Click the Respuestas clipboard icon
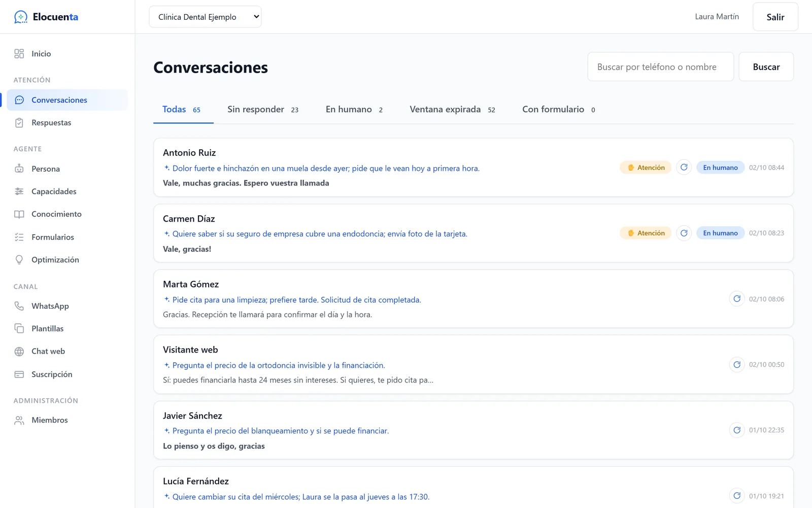The height and width of the screenshot is (508, 812). pyautogui.click(x=19, y=123)
